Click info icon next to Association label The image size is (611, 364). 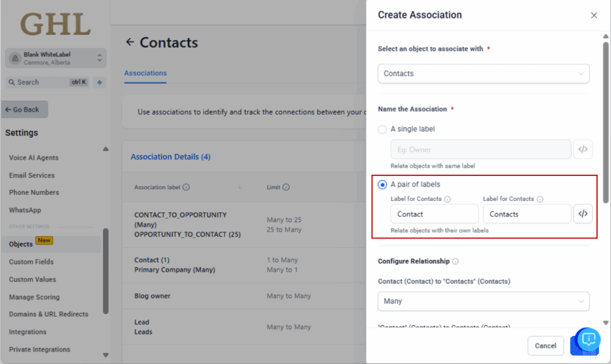[x=186, y=187]
